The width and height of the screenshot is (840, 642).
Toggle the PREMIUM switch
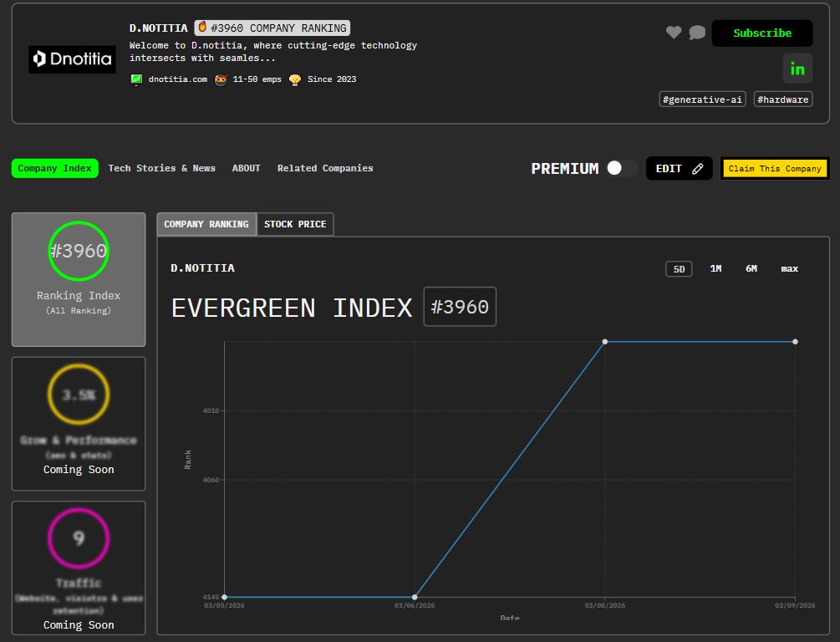[622, 168]
